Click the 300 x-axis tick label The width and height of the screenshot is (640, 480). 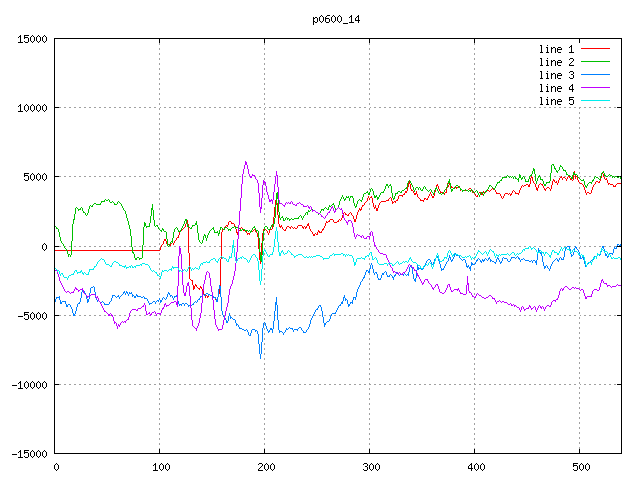pos(370,467)
